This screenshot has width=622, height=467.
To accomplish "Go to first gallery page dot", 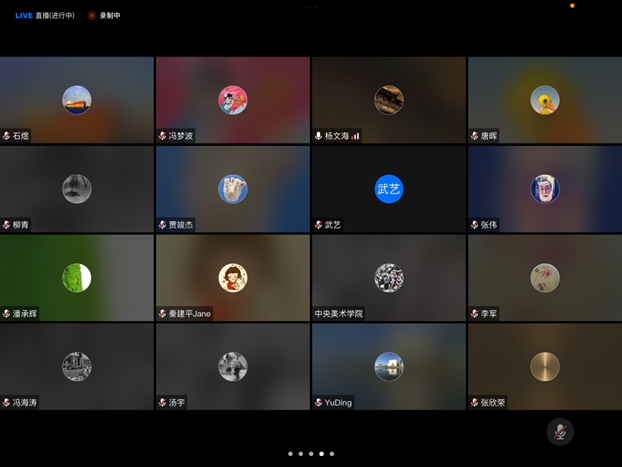I will [x=290, y=454].
